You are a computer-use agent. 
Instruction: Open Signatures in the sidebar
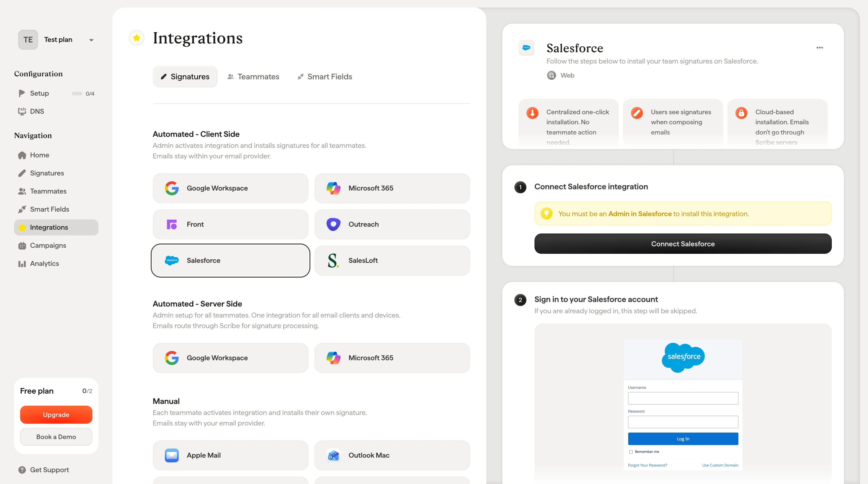[x=56, y=173]
